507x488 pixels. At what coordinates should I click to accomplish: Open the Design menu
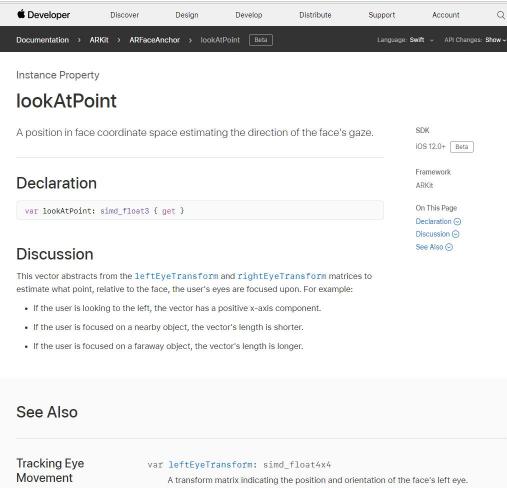[187, 15]
